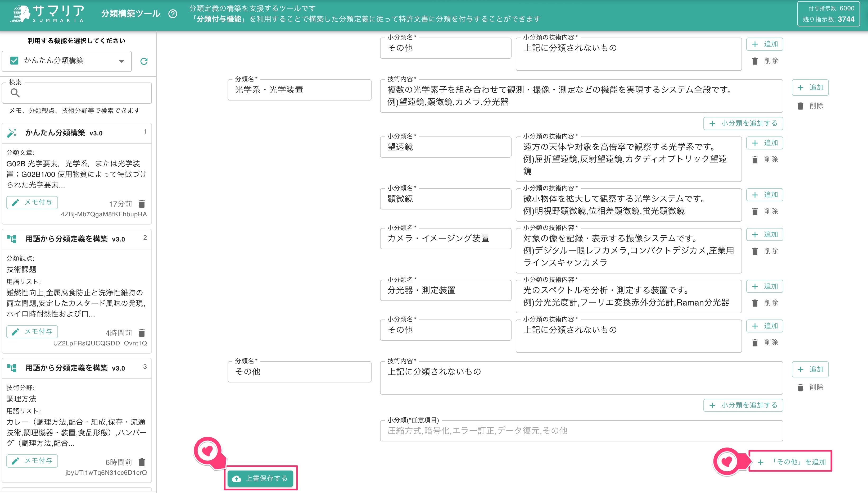This screenshot has width=868, height=493.
Task: Edit the 小分類名 field 顕微鏡
Action: coord(446,199)
